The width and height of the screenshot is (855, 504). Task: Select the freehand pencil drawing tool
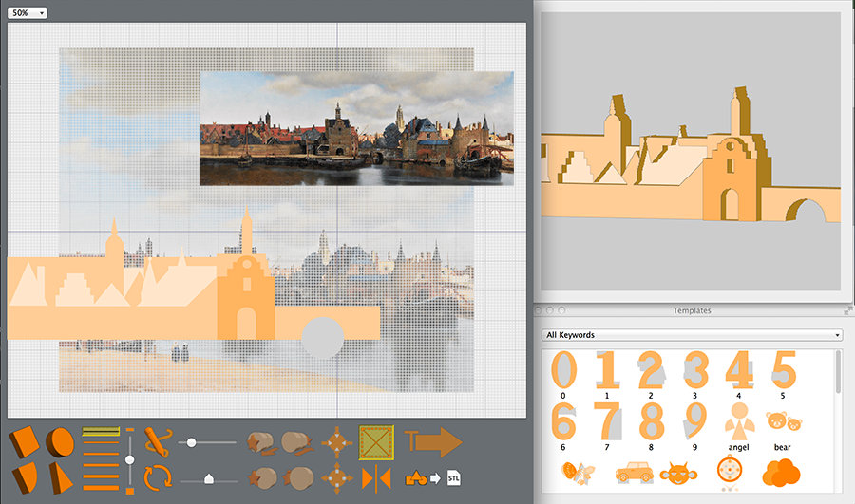click(x=158, y=441)
